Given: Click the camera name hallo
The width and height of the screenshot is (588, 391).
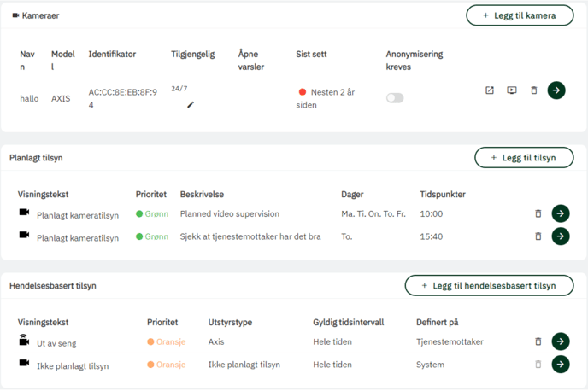Looking at the screenshot, I should pos(29,98).
